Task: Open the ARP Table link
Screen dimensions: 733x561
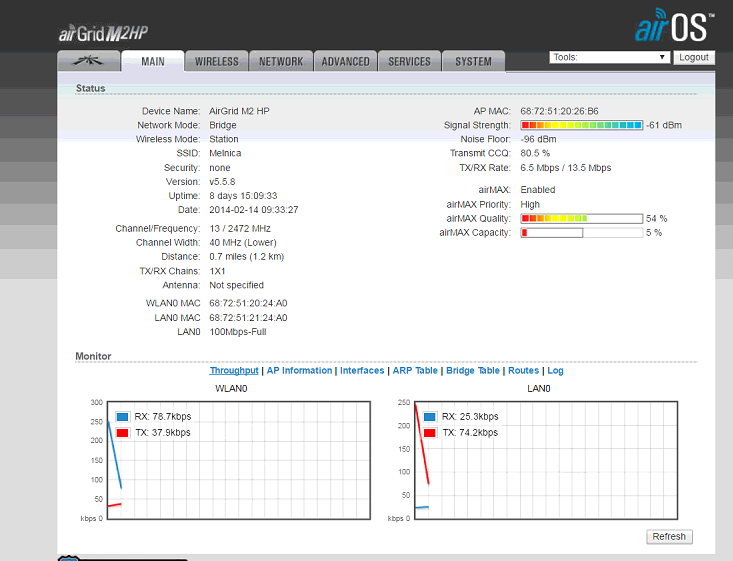Action: click(415, 370)
